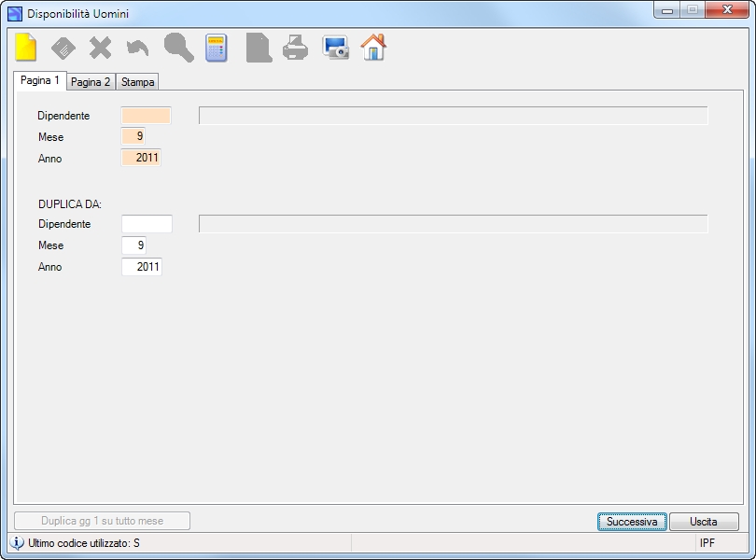Screen dimensions: 756x560
Task: Click the info icon in status bar
Action: (17, 542)
